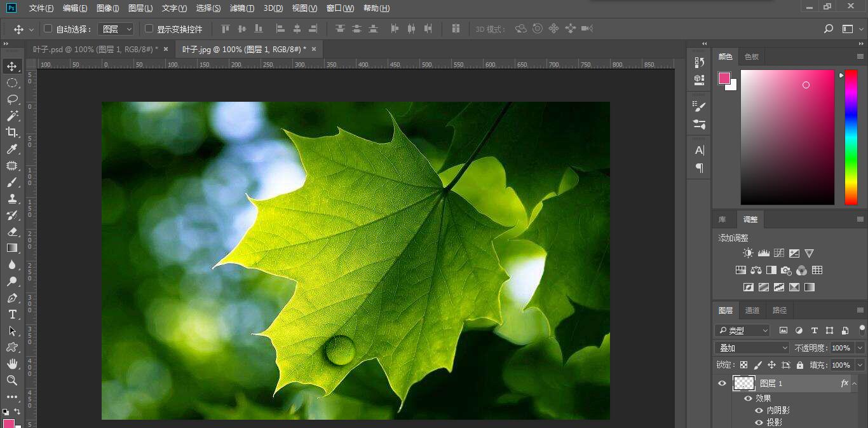Click the pink foreground color swatch in Color panel

[724, 78]
